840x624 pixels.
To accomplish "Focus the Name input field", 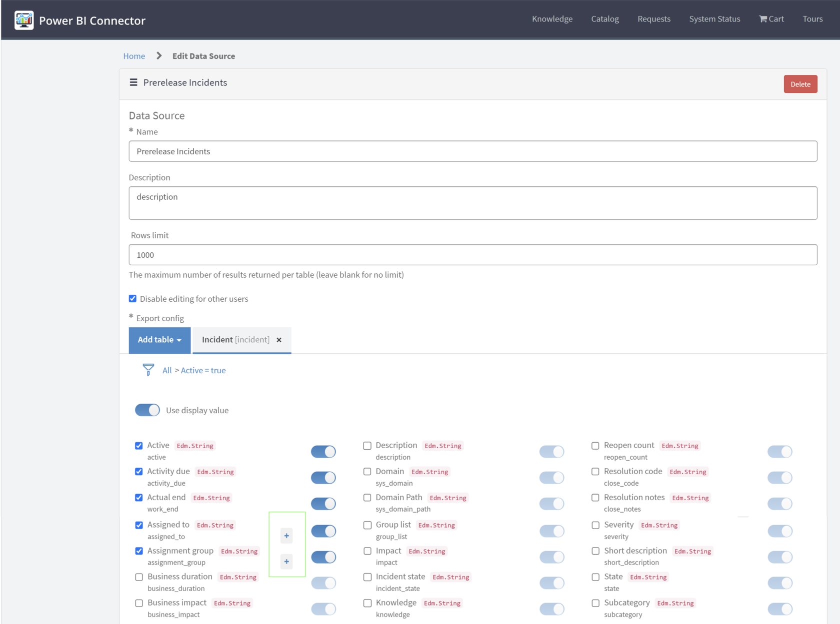I will click(473, 151).
